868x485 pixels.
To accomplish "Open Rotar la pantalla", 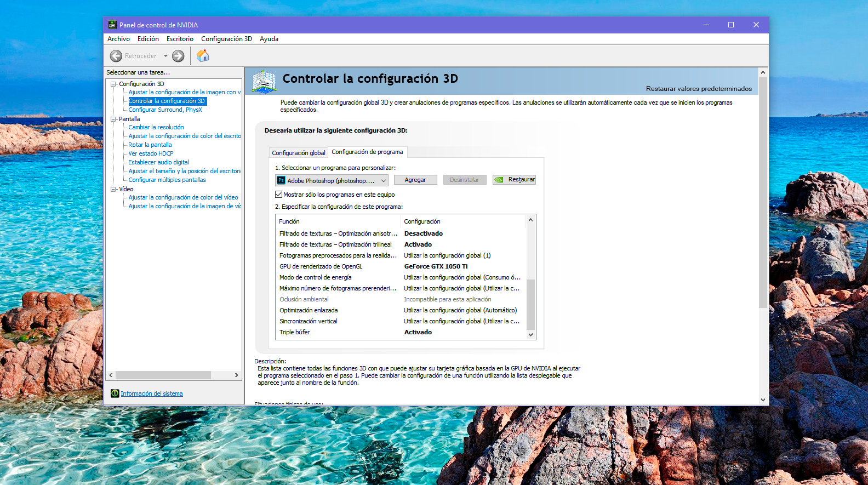I will pyautogui.click(x=150, y=145).
